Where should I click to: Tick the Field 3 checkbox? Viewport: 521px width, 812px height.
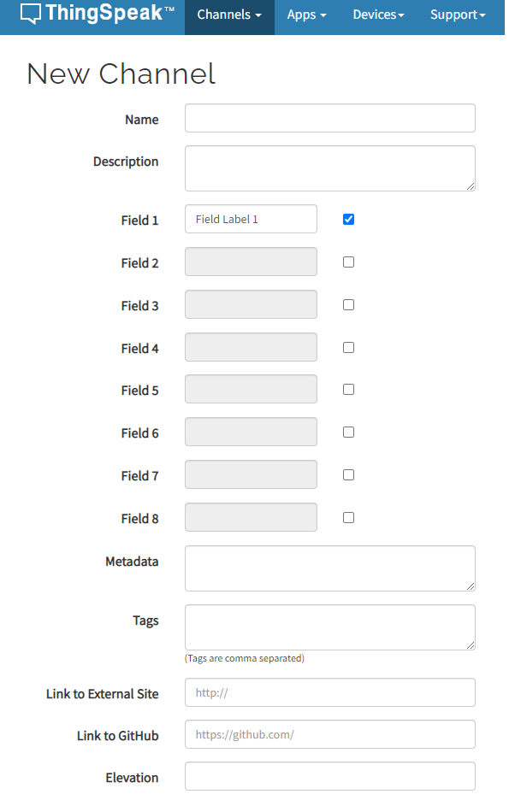point(348,305)
